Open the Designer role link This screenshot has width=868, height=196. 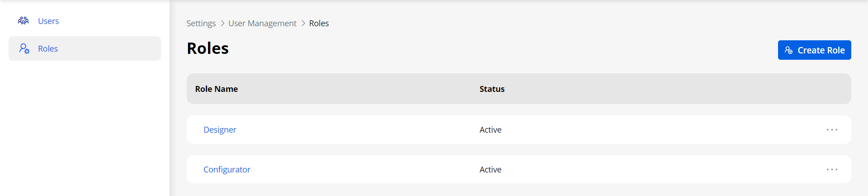pos(220,130)
